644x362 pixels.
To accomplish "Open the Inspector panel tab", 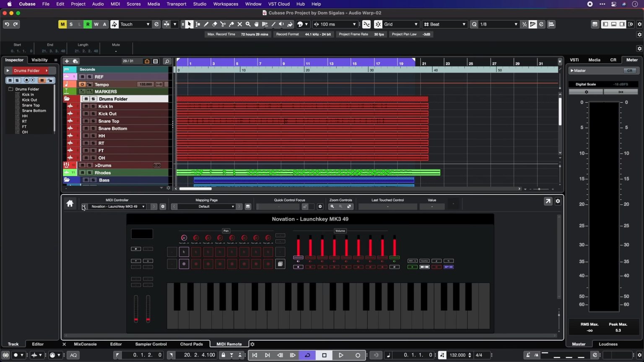I will pyautogui.click(x=14, y=60).
